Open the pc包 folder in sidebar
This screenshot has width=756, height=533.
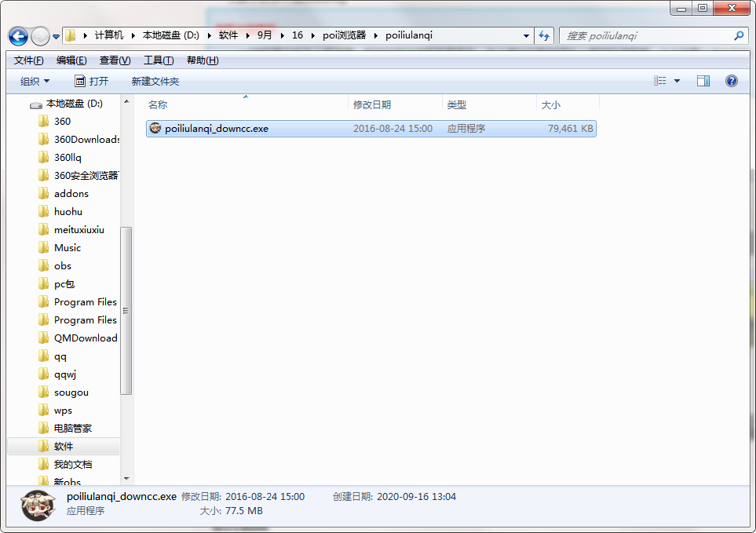click(x=64, y=284)
